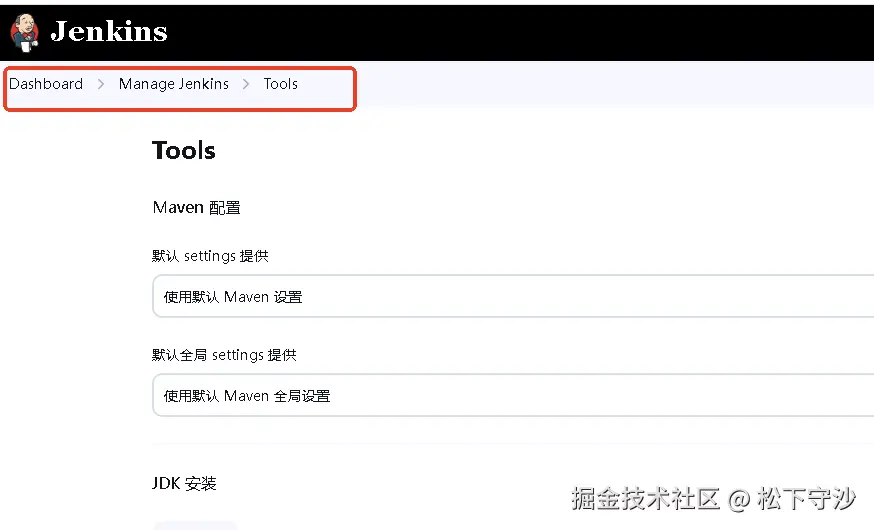Click the JDK 安装 section title

tap(184, 483)
